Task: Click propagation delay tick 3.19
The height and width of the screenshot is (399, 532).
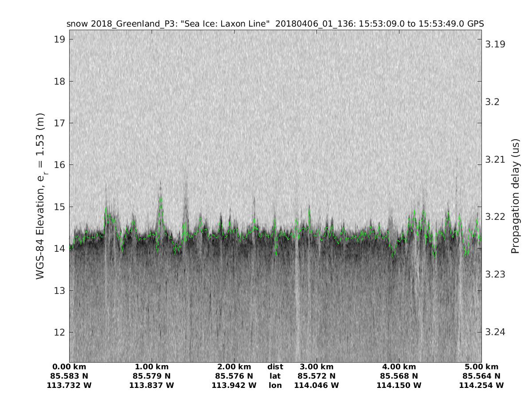Action: (x=495, y=44)
